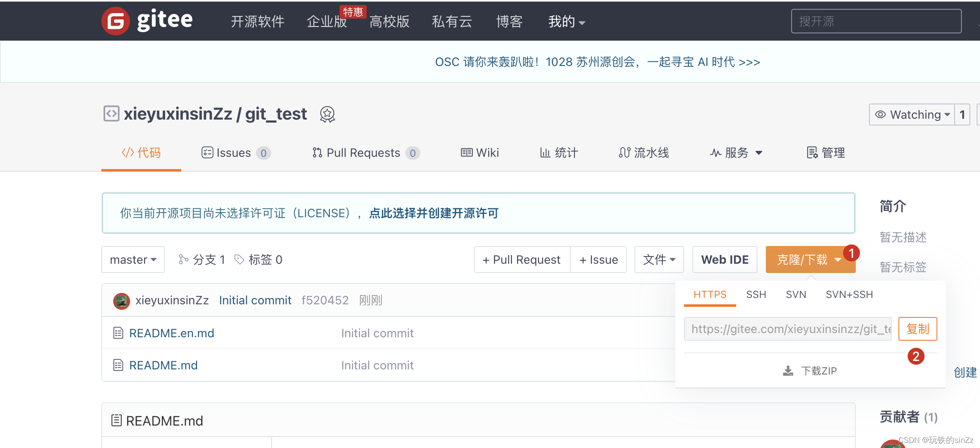Image resolution: width=980 pixels, height=448 pixels.
Task: Click the branch icon next to 分支 1
Action: coord(183,259)
